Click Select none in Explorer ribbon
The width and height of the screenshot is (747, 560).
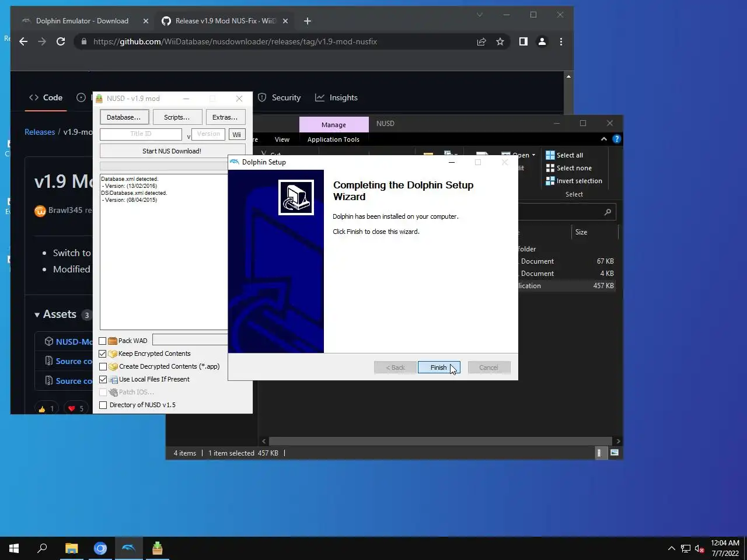568,168
